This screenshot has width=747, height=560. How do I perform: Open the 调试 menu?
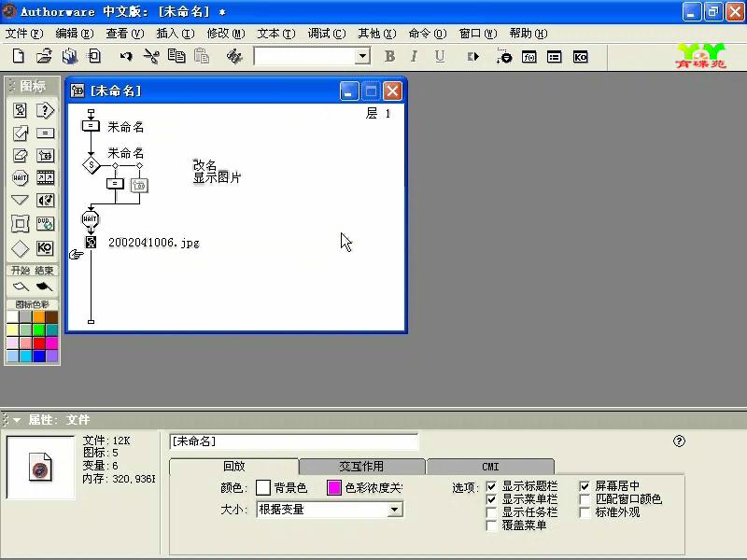[x=327, y=34]
